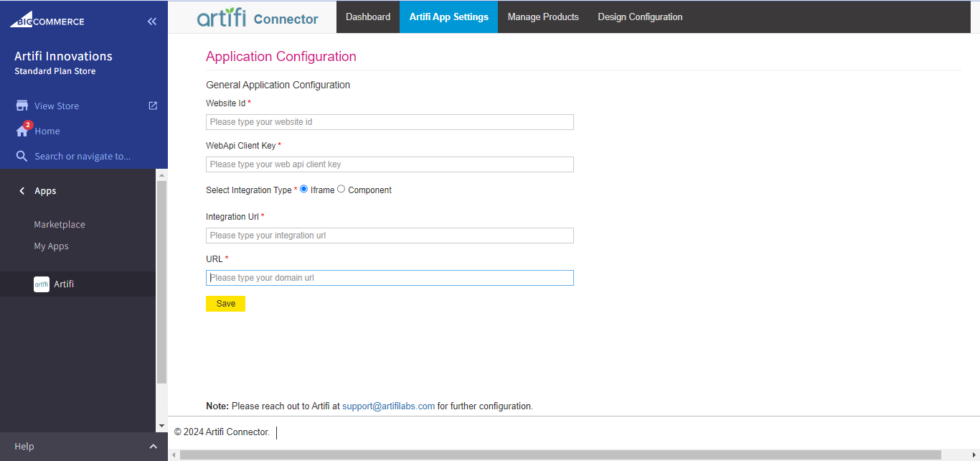Click the search magnifier icon
980x461 pixels.
click(22, 156)
